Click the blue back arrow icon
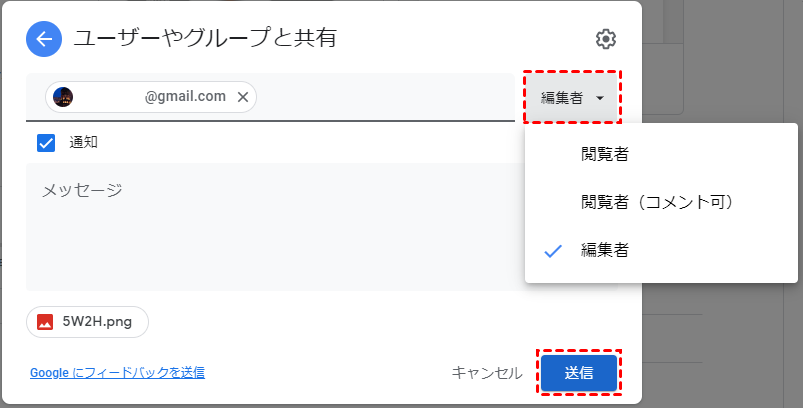Image resolution: width=803 pixels, height=408 pixels. [x=43, y=40]
